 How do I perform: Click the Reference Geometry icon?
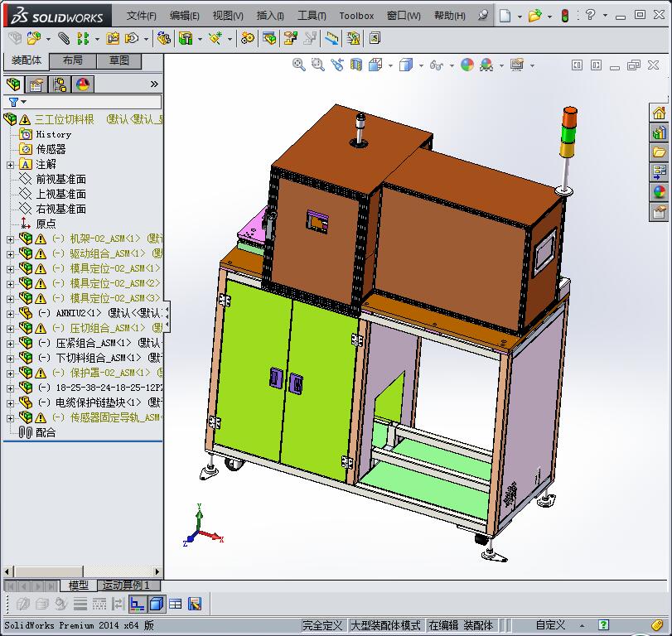(215, 39)
